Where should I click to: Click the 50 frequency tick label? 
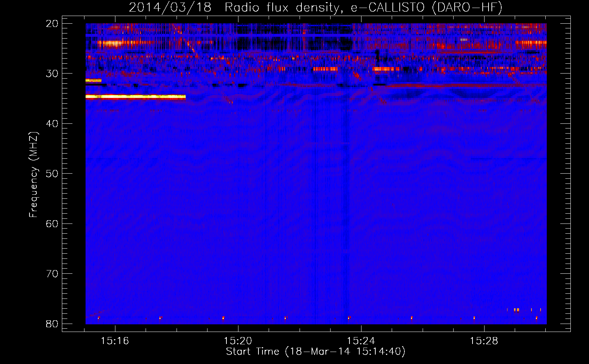52,174
